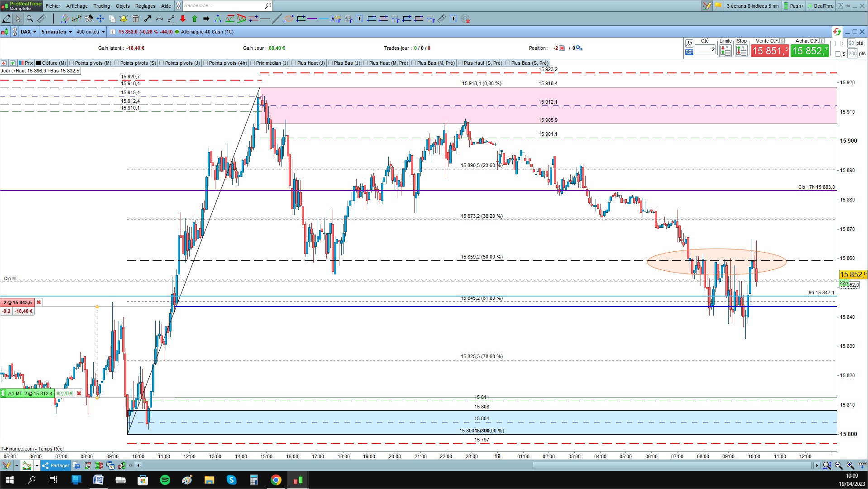
Task: Open the Réglages menu
Action: pos(145,6)
